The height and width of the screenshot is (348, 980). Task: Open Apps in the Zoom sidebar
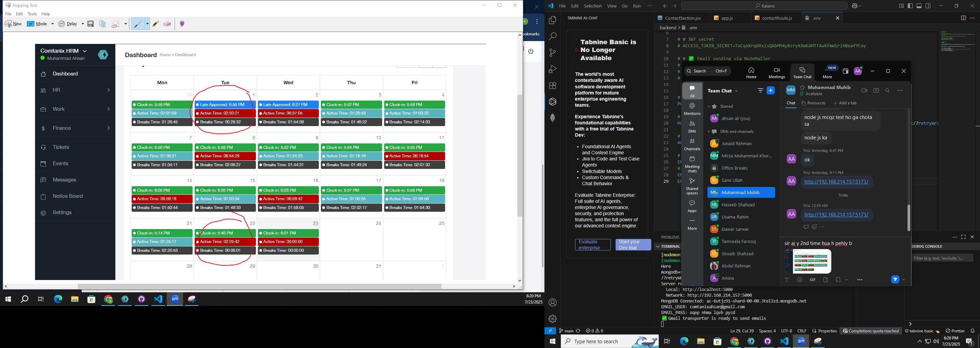692,206
